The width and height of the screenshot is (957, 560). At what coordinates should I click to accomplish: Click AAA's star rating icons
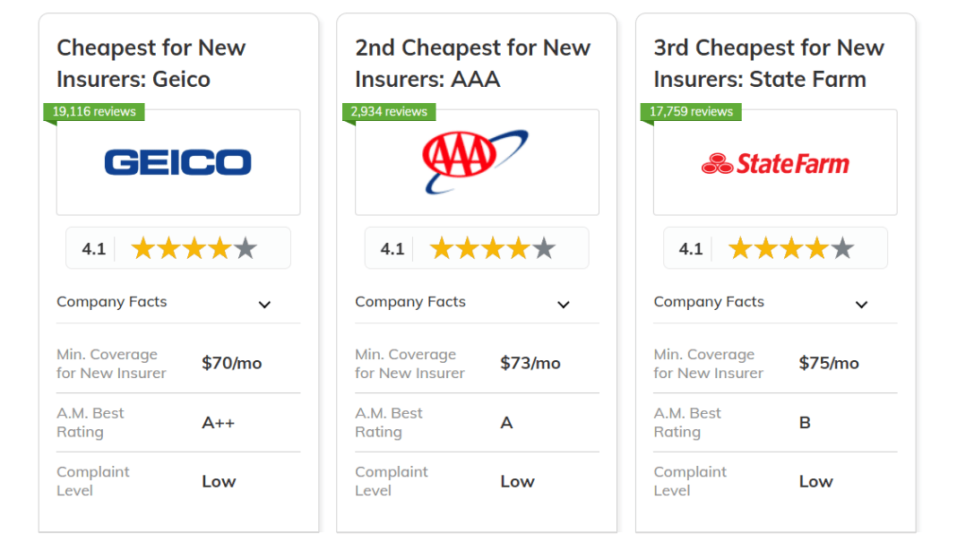(493, 248)
